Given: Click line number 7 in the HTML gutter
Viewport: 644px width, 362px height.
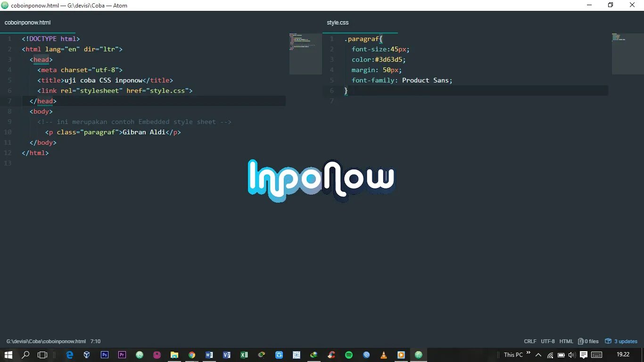Looking at the screenshot, I should 9,101.
